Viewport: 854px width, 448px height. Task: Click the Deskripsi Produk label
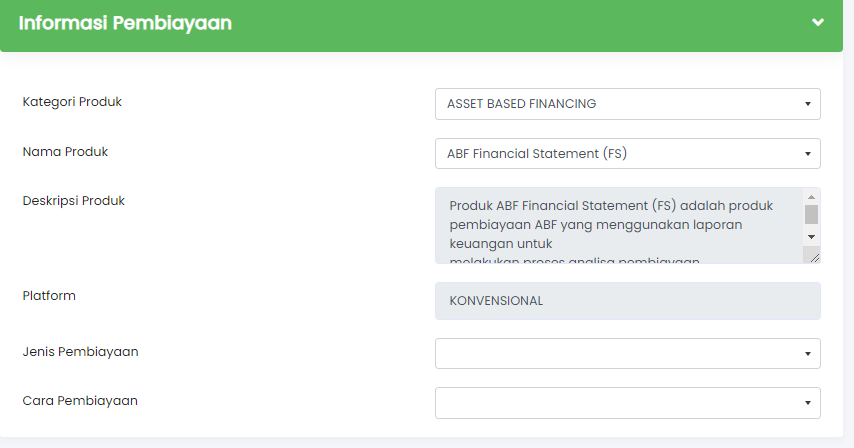pyautogui.click(x=74, y=201)
